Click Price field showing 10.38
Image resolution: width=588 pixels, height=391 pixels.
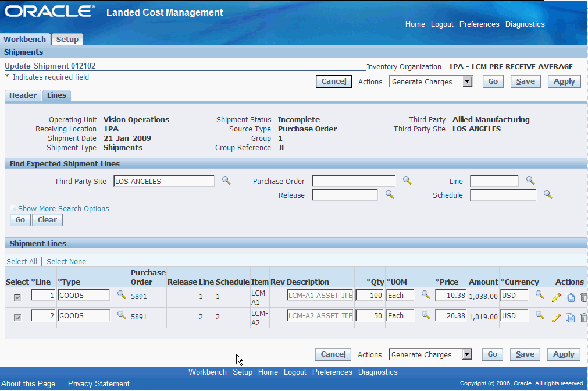451,295
